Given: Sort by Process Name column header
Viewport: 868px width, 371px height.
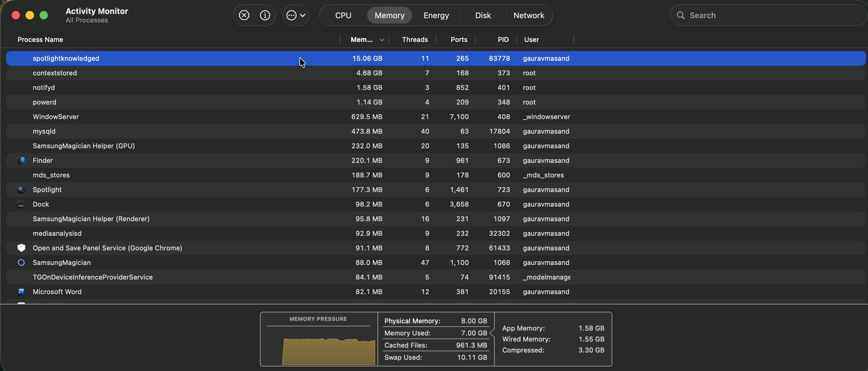Looking at the screenshot, I should (40, 40).
